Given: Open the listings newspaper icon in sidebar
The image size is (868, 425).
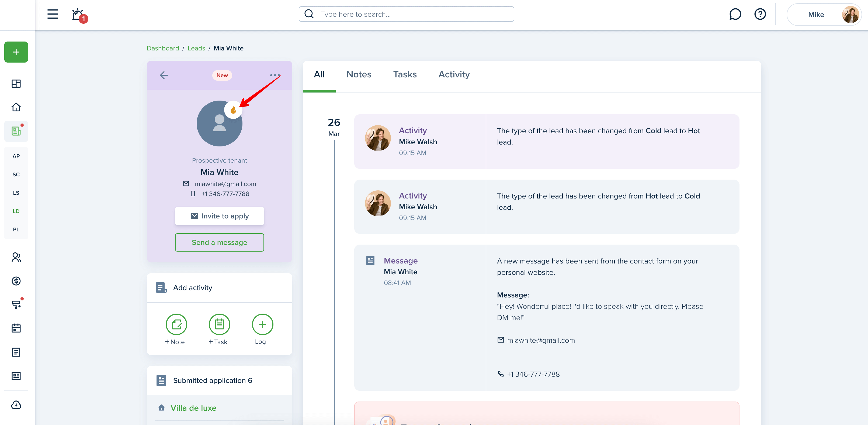Looking at the screenshot, I should pyautogui.click(x=16, y=131).
